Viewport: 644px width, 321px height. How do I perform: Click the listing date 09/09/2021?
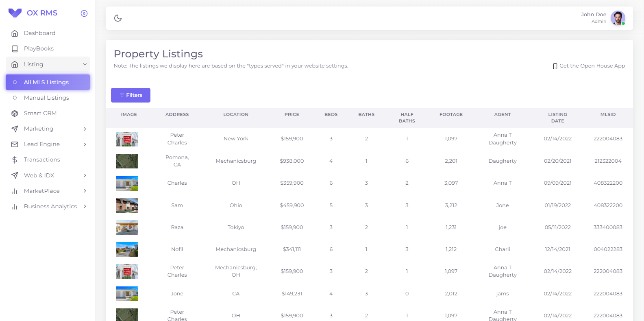click(557, 183)
